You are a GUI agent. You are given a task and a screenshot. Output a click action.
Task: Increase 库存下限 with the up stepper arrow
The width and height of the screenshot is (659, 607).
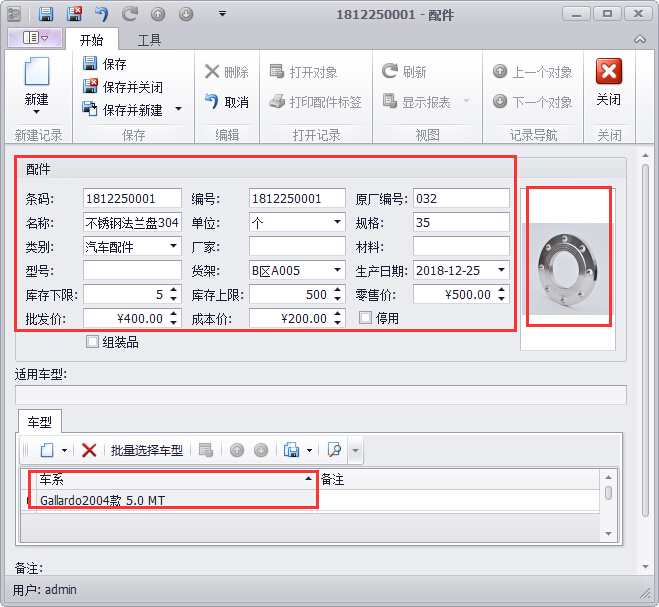(x=174, y=290)
